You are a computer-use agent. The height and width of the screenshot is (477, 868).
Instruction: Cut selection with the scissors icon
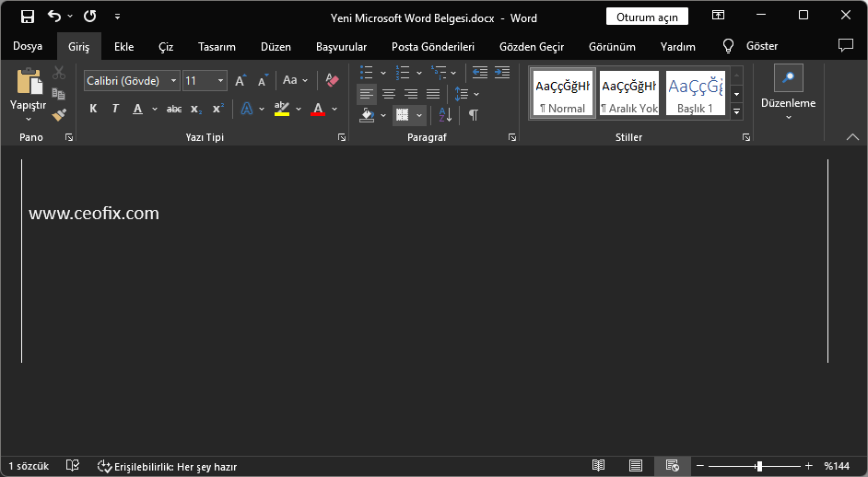tap(59, 73)
